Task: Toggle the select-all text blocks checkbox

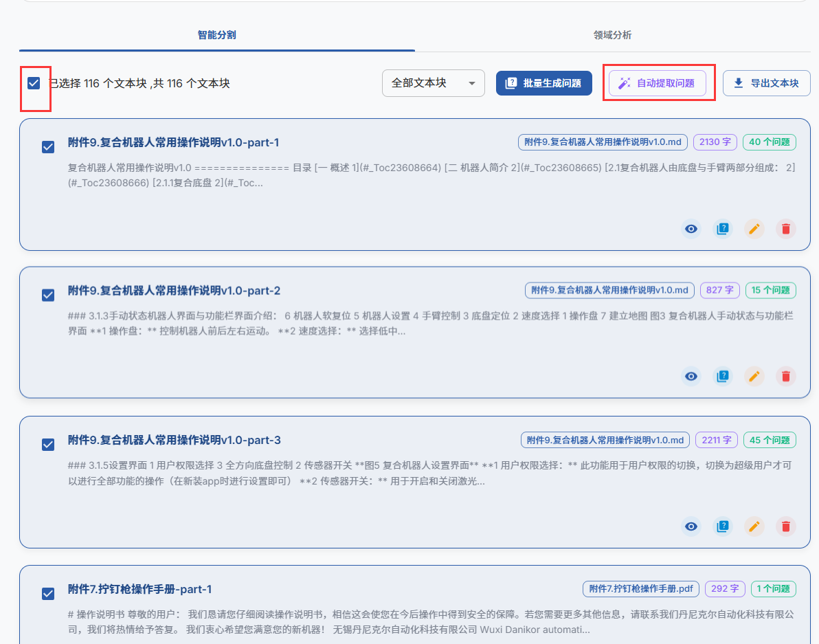Action: (34, 83)
